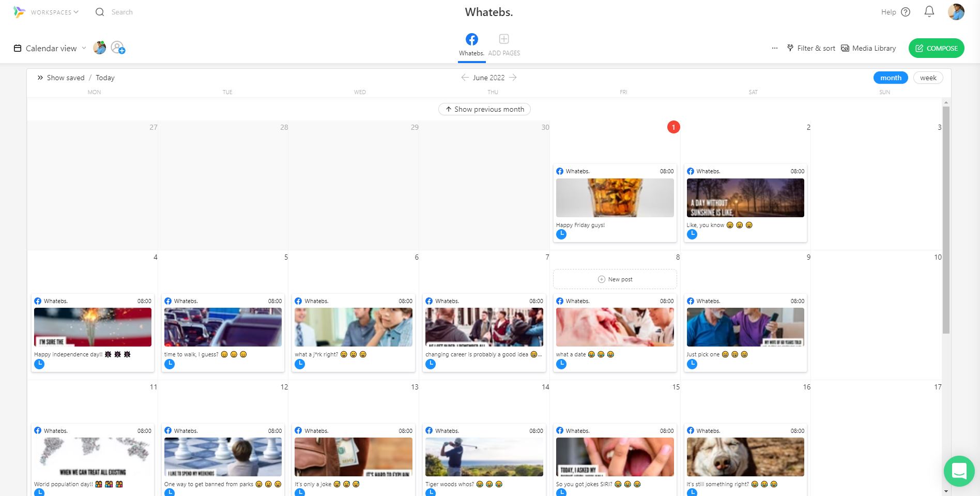Click clock icon under 'changing career' post
Image resolution: width=980 pixels, height=496 pixels.
(x=431, y=364)
